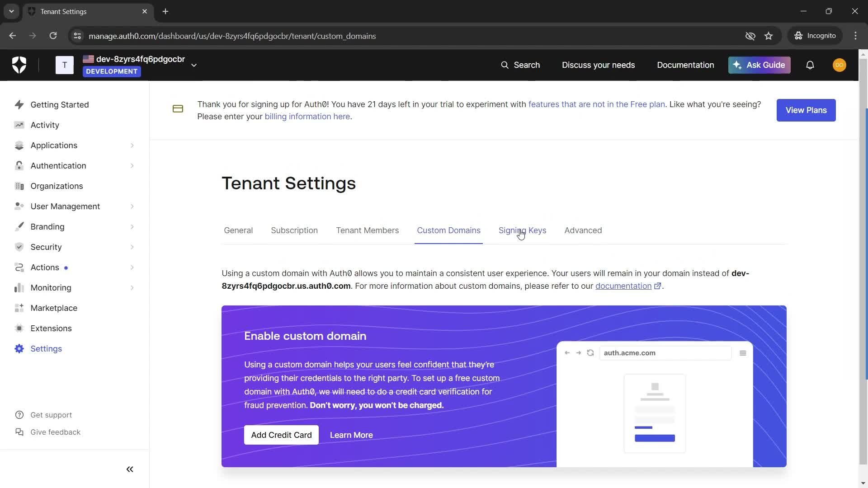This screenshot has width=868, height=488.
Task: Expand the Applications submenu chevron
Action: tap(132, 145)
